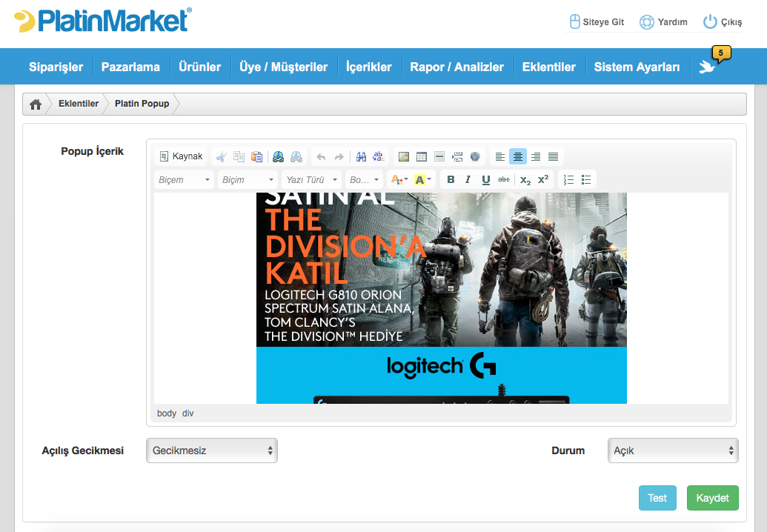
Task: Open the Ürünler menu
Action: 199,67
